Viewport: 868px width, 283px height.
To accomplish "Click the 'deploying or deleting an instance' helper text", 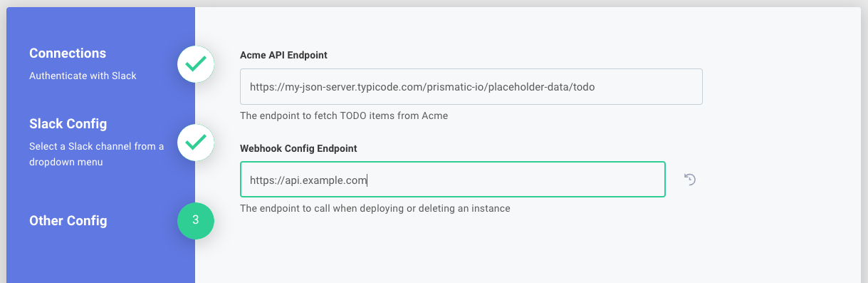I will pyautogui.click(x=436, y=209).
